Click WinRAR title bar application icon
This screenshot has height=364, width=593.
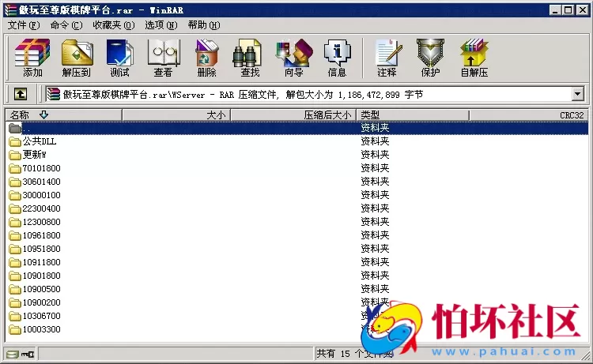[x=10, y=9]
